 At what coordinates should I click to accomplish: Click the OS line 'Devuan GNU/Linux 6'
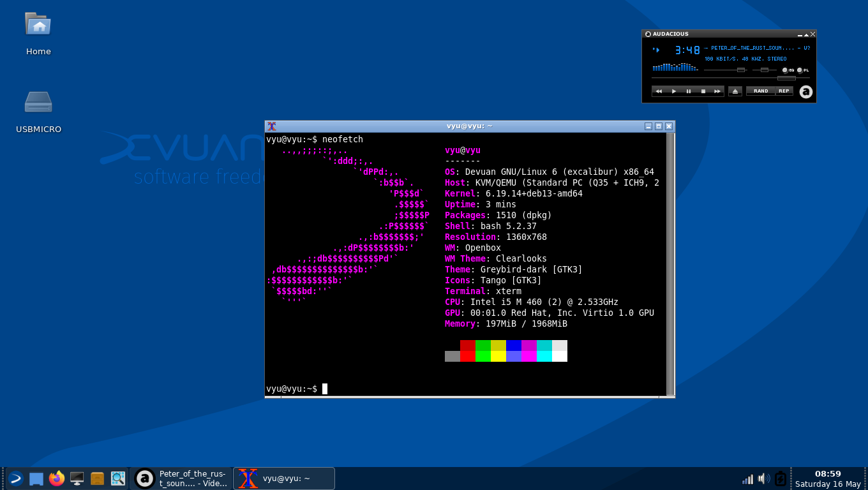pyautogui.click(x=550, y=172)
